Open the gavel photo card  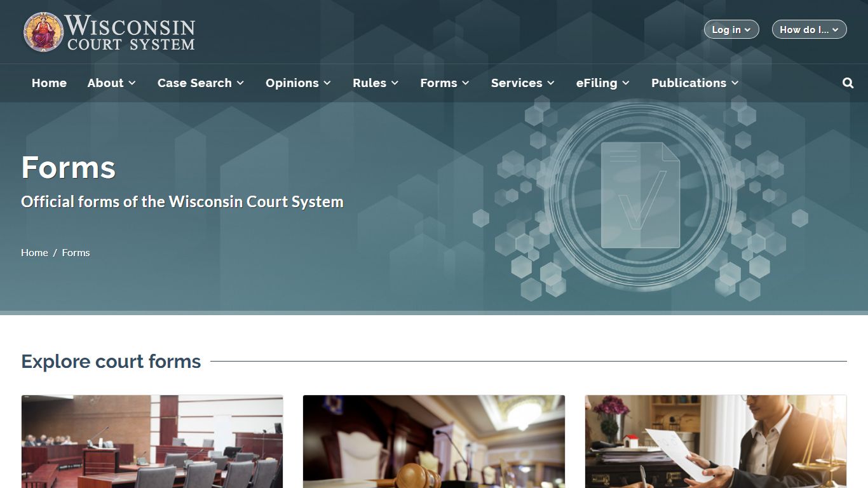(433, 442)
